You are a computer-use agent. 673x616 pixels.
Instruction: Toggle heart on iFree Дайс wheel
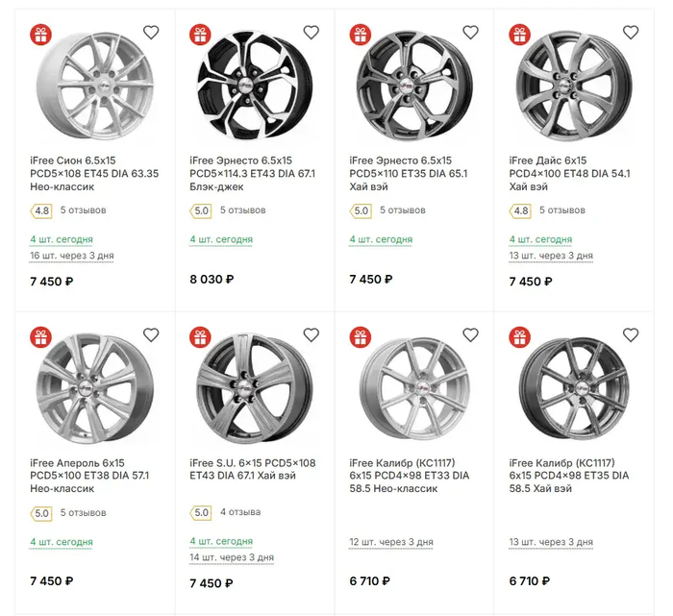630,33
